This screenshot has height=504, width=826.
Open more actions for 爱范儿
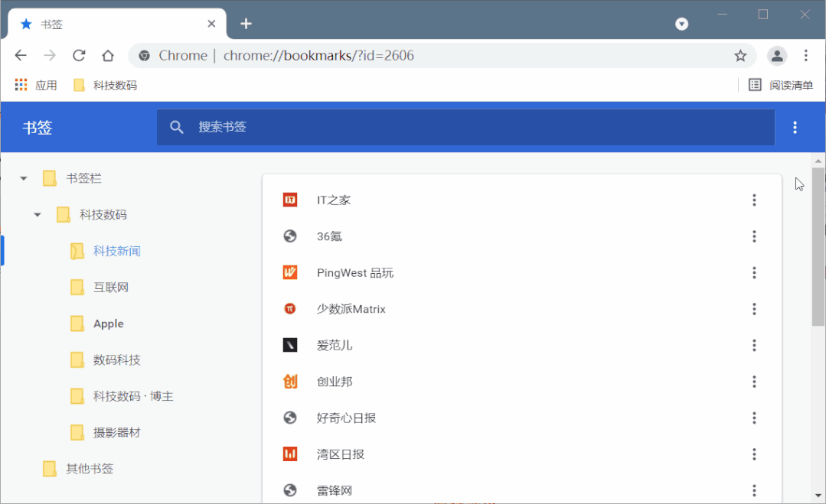click(x=754, y=345)
